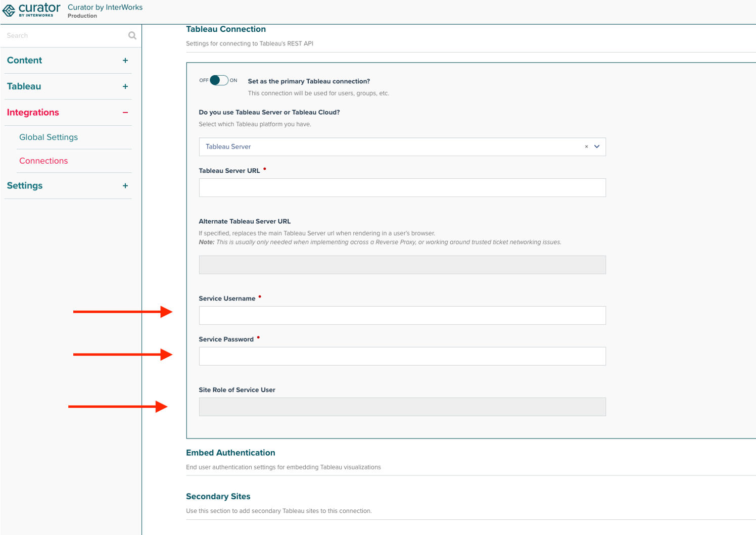Open the Settings menu in sidebar
The height and width of the screenshot is (535, 756).
[x=25, y=185]
